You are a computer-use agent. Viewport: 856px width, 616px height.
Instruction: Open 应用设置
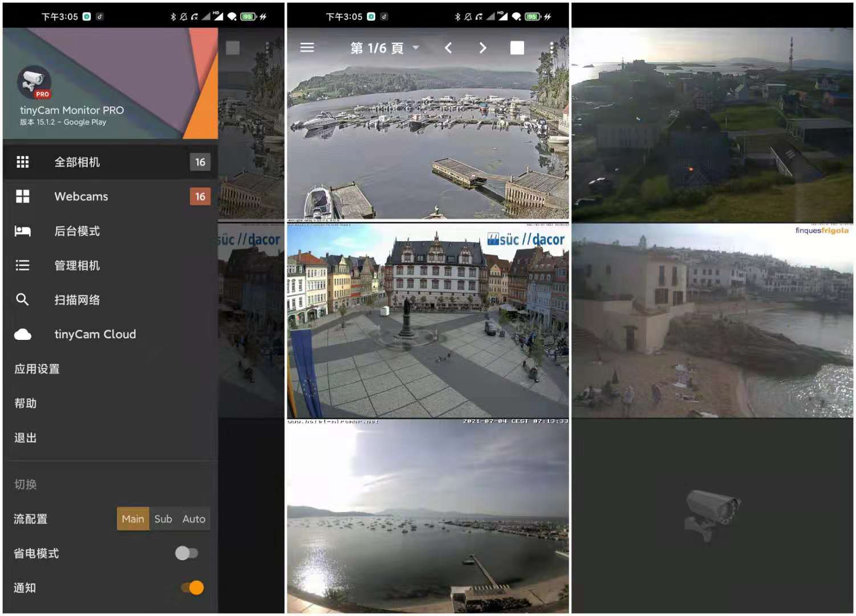point(37,369)
